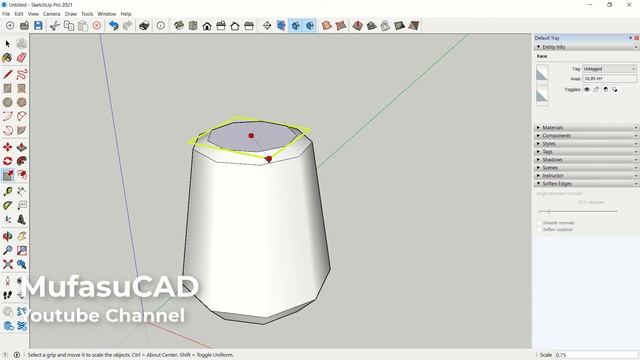The width and height of the screenshot is (640, 360).
Task: Toggle Receive Shadows in Entity Info
Action: coord(606,89)
